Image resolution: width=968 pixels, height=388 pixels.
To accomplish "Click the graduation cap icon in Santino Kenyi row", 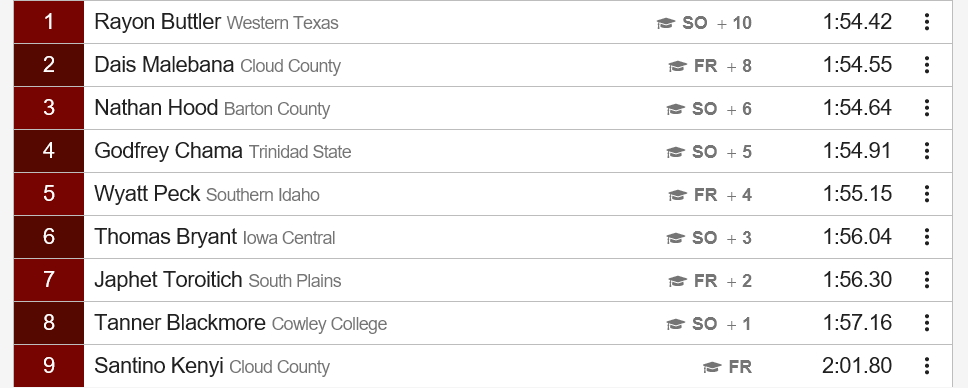I will pyautogui.click(x=712, y=367).
